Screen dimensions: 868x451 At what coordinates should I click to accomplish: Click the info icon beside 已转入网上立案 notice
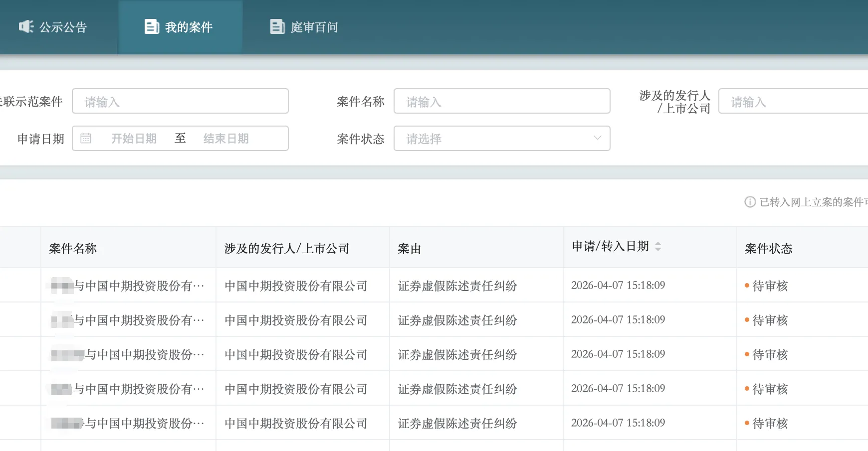(x=749, y=202)
